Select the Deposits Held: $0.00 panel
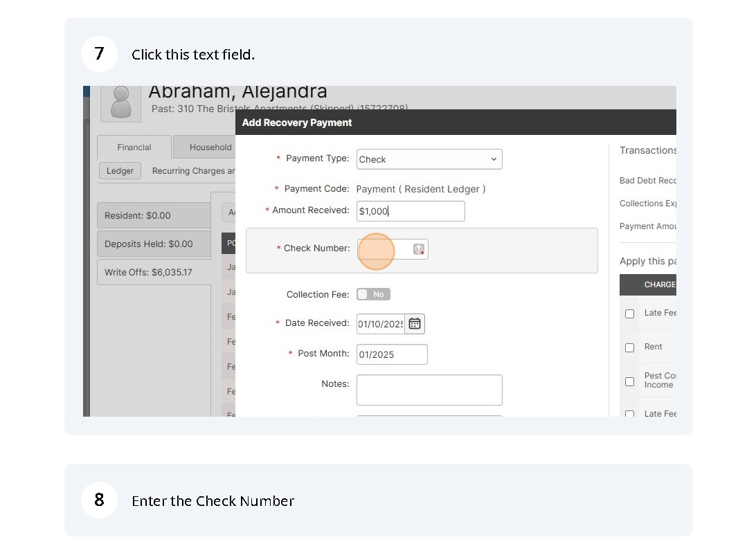 [x=154, y=244]
